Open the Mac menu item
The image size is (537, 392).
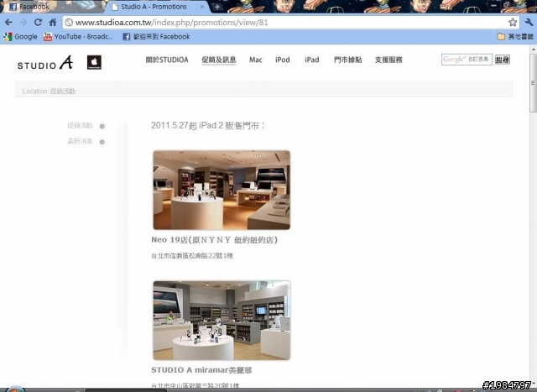255,60
